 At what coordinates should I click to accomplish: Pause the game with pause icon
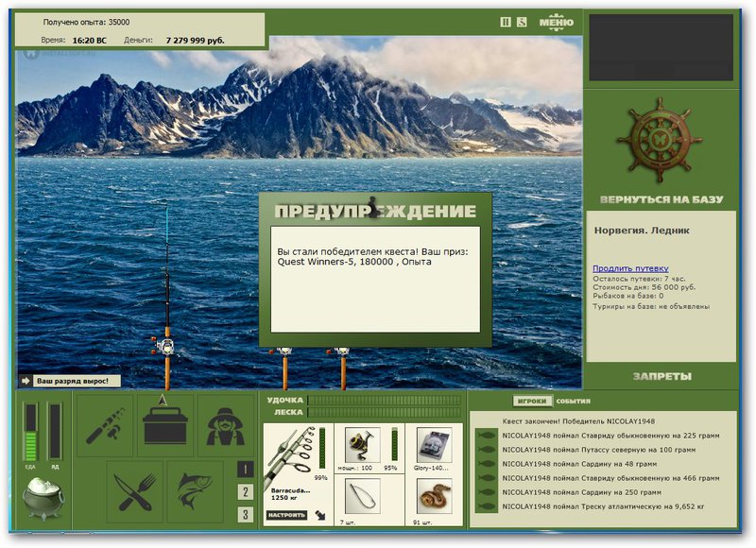(506, 22)
